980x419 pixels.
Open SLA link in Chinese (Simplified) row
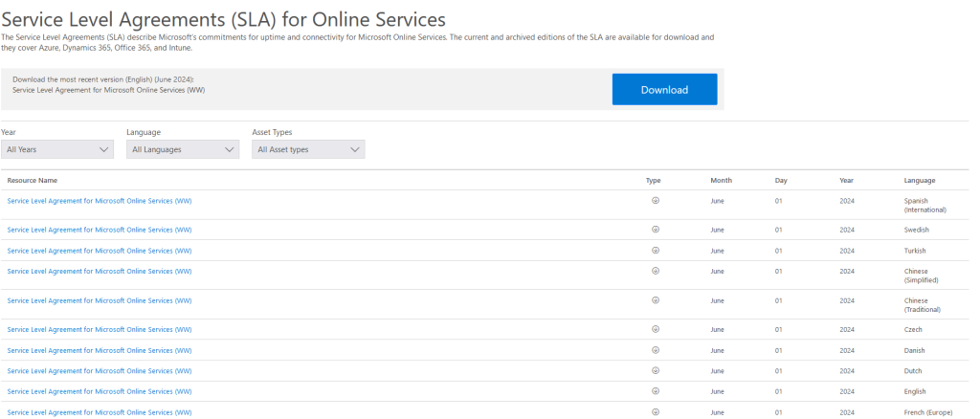(100, 271)
